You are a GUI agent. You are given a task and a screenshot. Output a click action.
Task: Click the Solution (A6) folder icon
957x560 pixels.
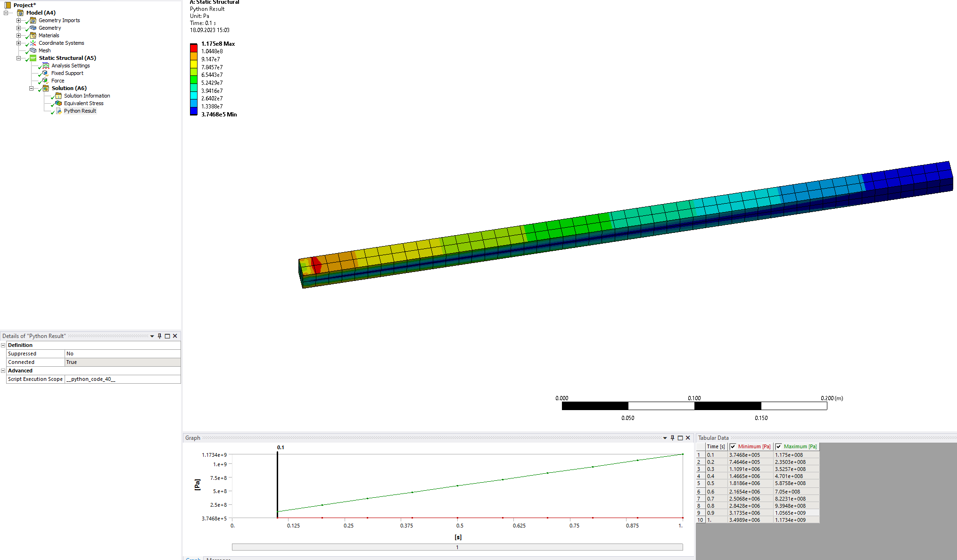(x=46, y=88)
